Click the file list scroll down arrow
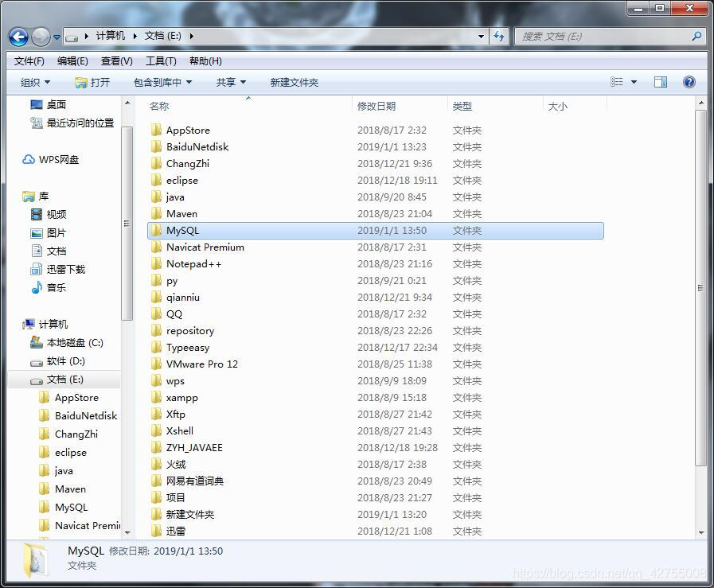This screenshot has height=588, width=714. coord(700,532)
